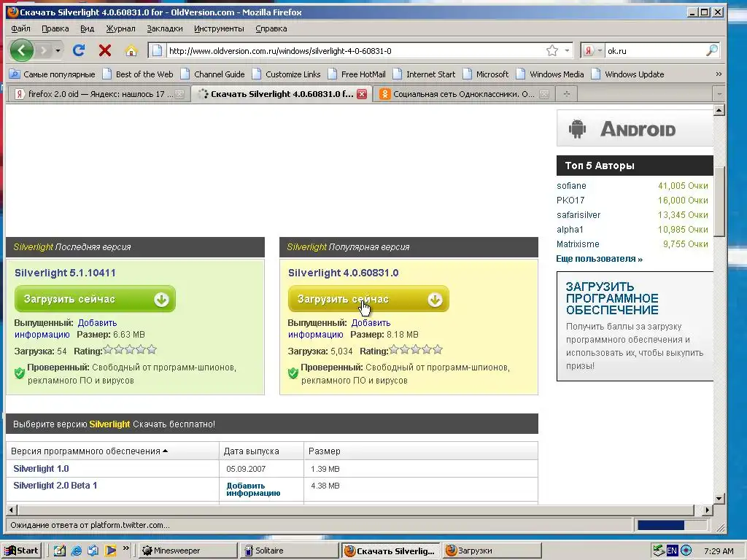The image size is (747, 560).
Task: Sort by Версия программного обеспечения column
Action: 89,451
